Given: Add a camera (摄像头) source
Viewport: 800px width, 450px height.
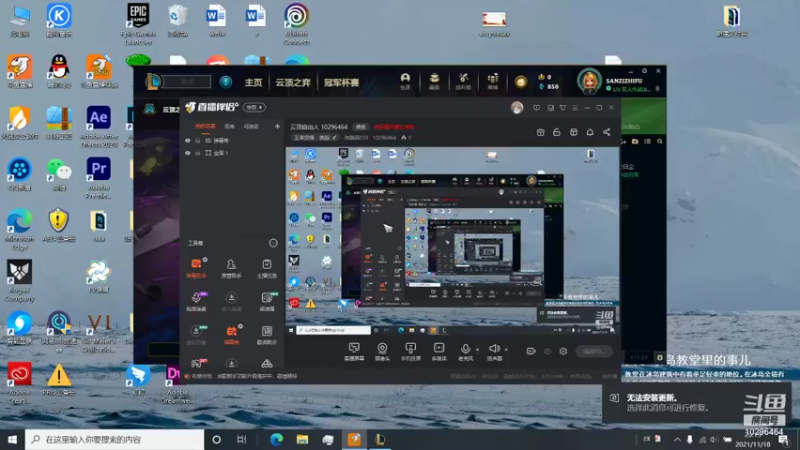Looking at the screenshot, I should click(x=382, y=352).
